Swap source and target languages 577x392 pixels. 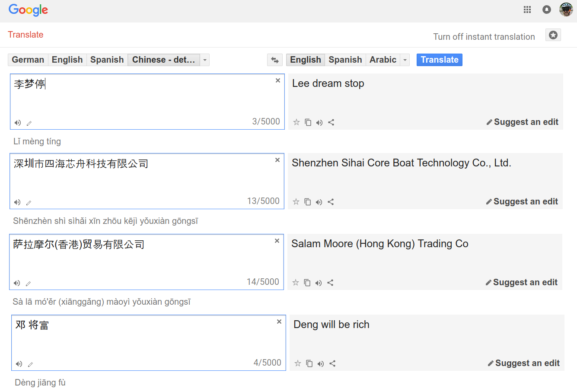click(x=274, y=60)
